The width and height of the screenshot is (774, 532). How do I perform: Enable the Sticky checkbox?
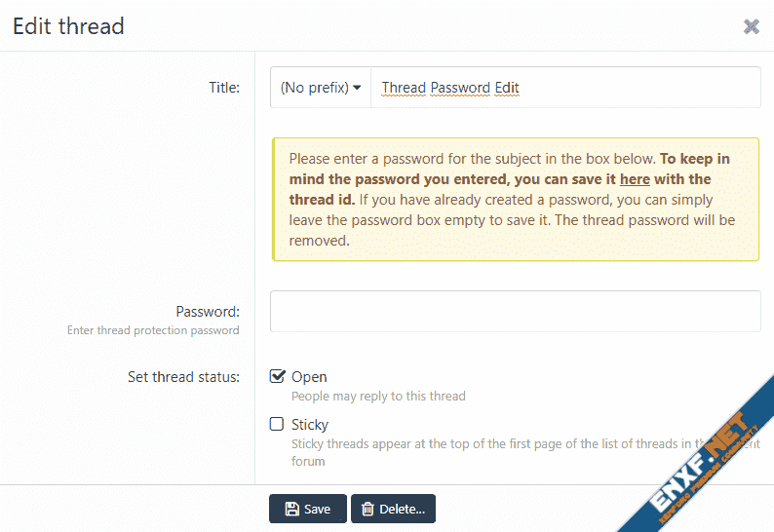(x=278, y=424)
